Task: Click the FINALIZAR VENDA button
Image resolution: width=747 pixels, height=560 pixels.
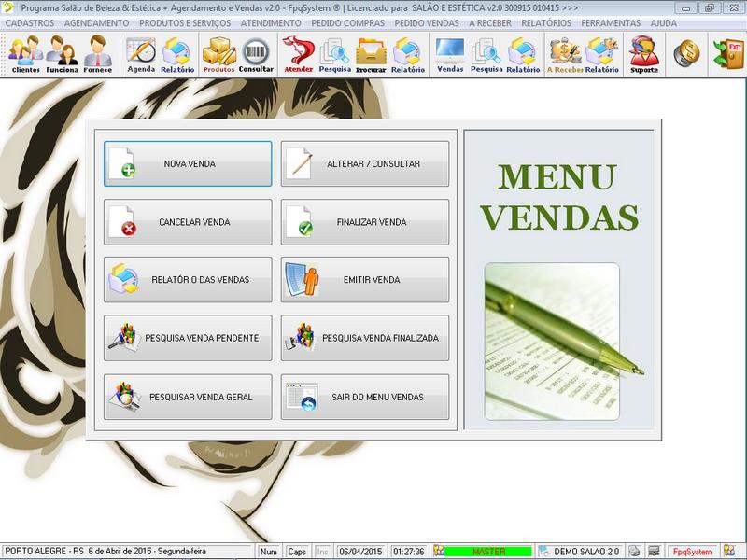Action: pyautogui.click(x=365, y=222)
